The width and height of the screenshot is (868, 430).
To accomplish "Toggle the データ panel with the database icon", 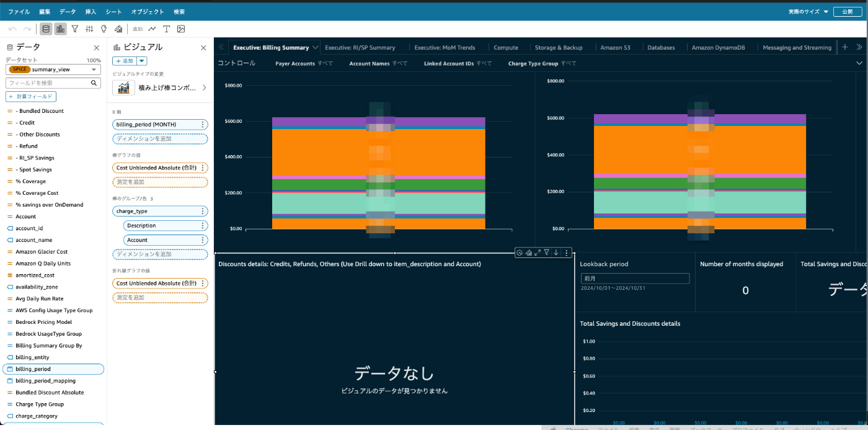I will 46,29.
